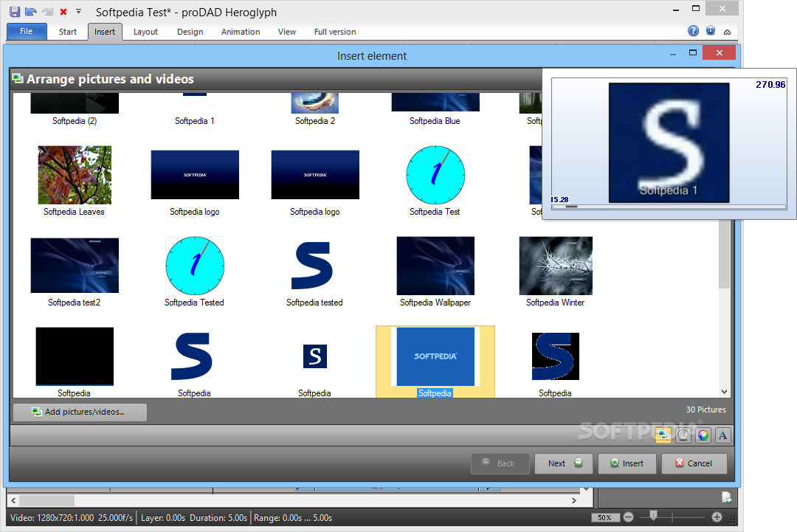This screenshot has width=797, height=532.
Task: Open the Full version tab
Action: click(x=335, y=32)
